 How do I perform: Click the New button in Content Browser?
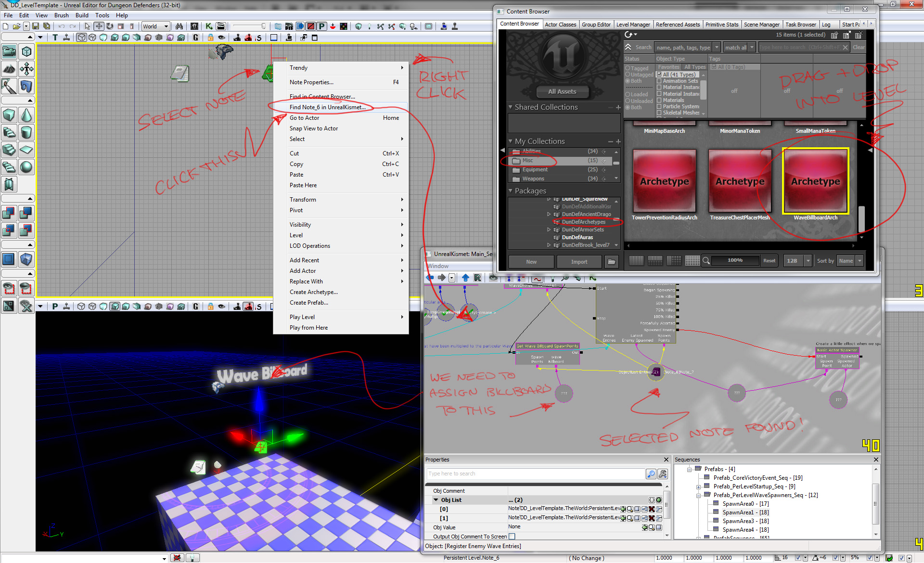tap(531, 262)
